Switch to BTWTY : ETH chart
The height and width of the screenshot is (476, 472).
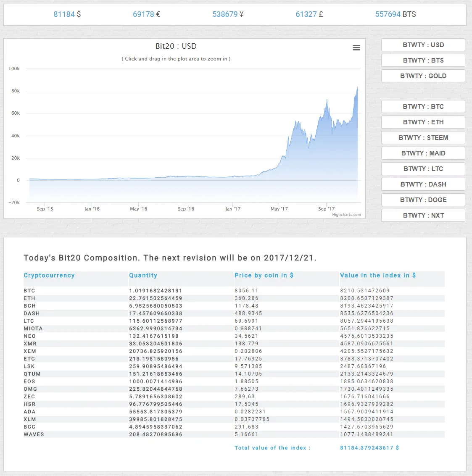point(423,122)
